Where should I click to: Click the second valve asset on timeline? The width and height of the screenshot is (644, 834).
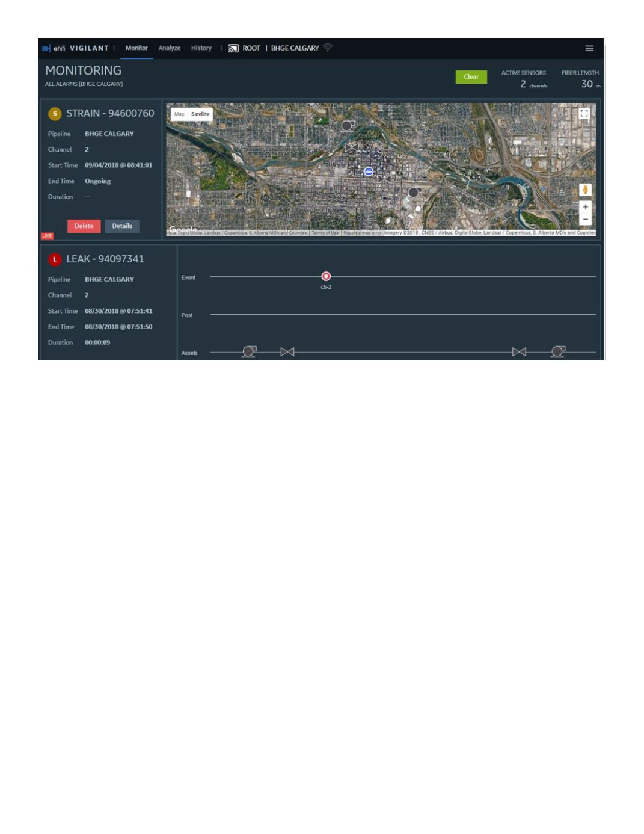click(519, 352)
